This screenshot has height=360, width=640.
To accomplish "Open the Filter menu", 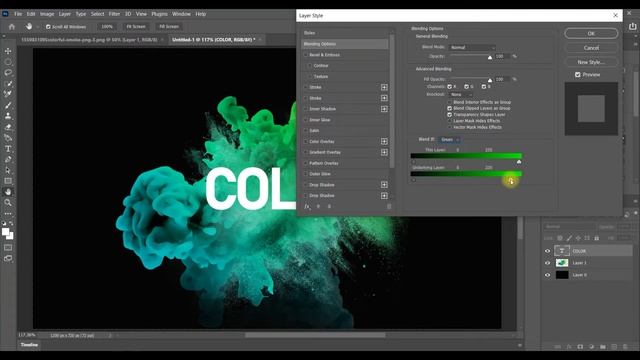I will pos(114,14).
